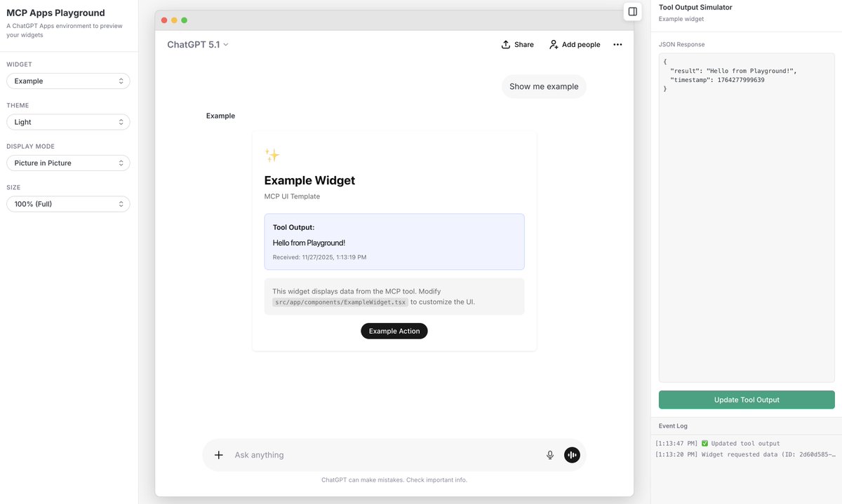This screenshot has height=504, width=842.
Task: Click the Share upload icon
Action: pyautogui.click(x=506, y=44)
